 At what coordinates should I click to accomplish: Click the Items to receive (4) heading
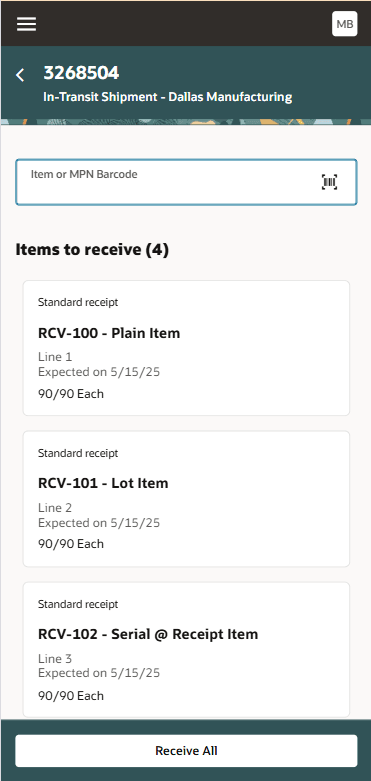tap(92, 250)
